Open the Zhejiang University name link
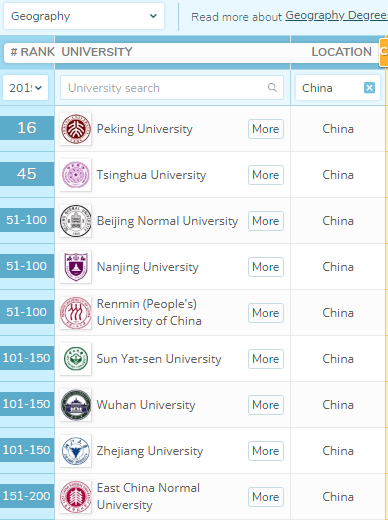 [x=150, y=451]
